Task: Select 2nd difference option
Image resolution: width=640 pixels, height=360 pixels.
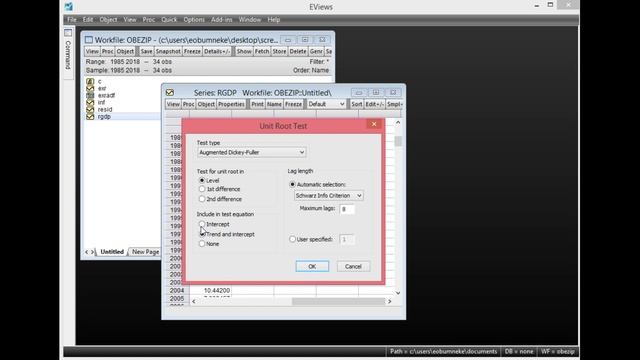Action: (202, 199)
